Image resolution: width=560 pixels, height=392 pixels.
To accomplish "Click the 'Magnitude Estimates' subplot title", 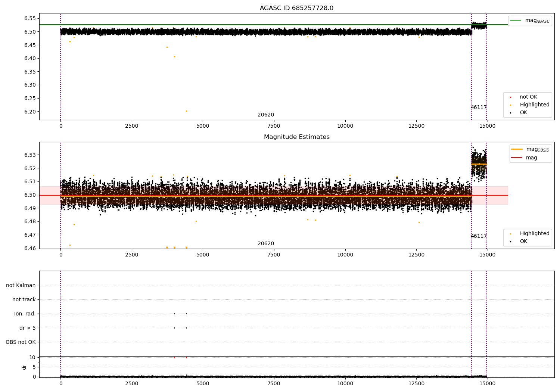I will click(x=296, y=137).
